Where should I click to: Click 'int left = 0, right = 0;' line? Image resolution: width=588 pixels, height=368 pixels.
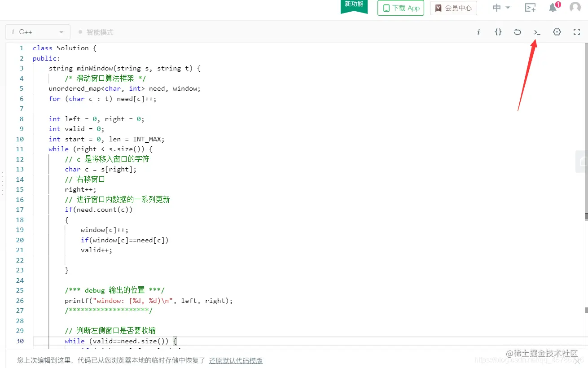[x=97, y=119]
